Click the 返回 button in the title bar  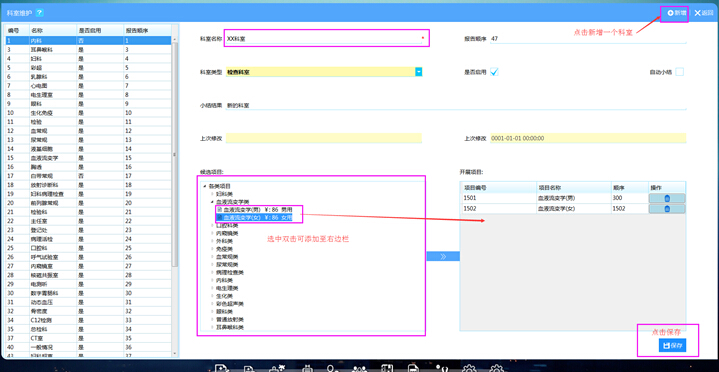coord(704,13)
